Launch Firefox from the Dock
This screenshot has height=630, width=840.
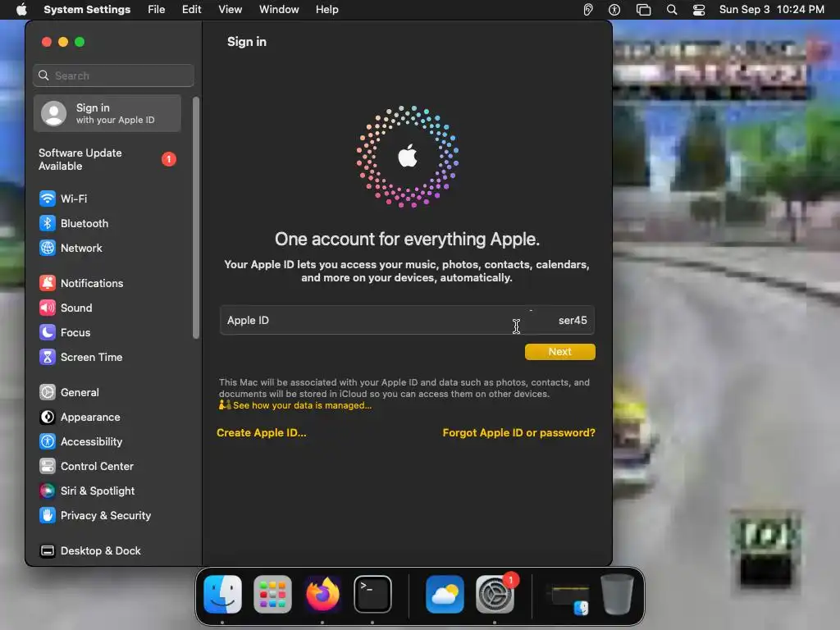pyautogui.click(x=322, y=594)
